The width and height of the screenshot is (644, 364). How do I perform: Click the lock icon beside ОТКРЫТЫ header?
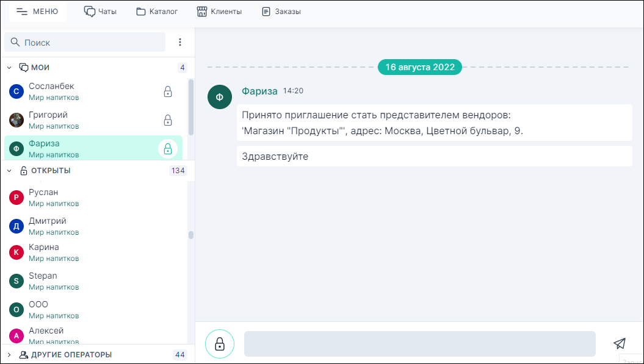[x=23, y=171]
